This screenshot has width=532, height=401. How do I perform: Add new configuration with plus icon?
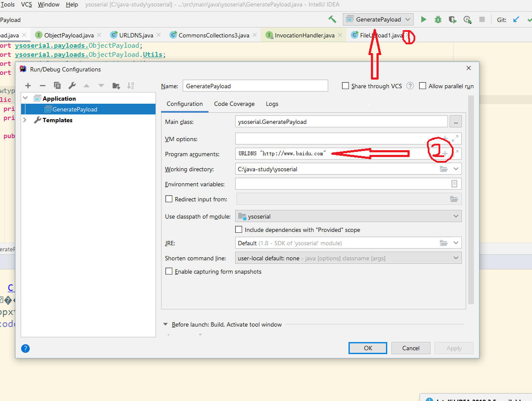(28, 86)
